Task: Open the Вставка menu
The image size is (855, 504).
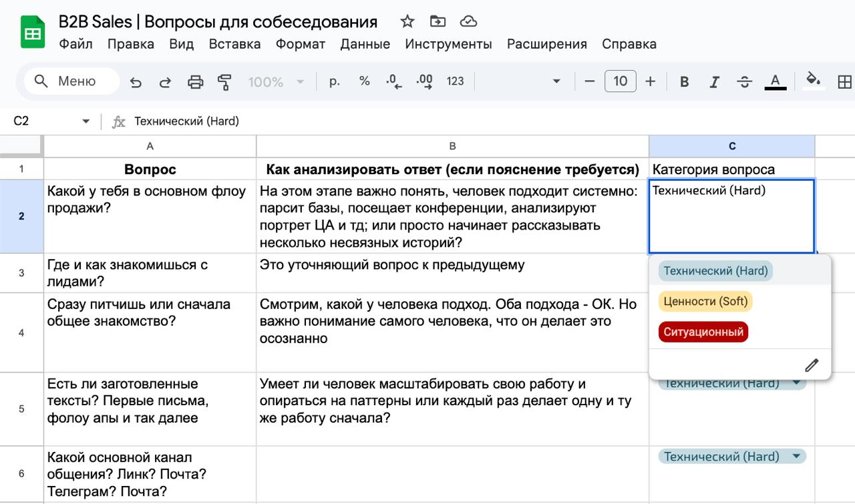Action: click(235, 44)
